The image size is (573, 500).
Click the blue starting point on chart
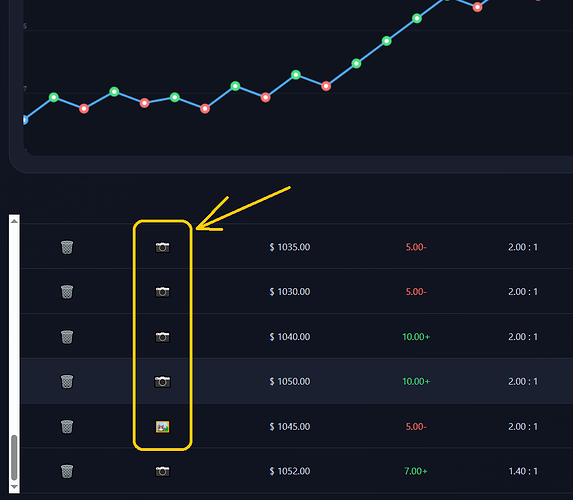pos(25,120)
